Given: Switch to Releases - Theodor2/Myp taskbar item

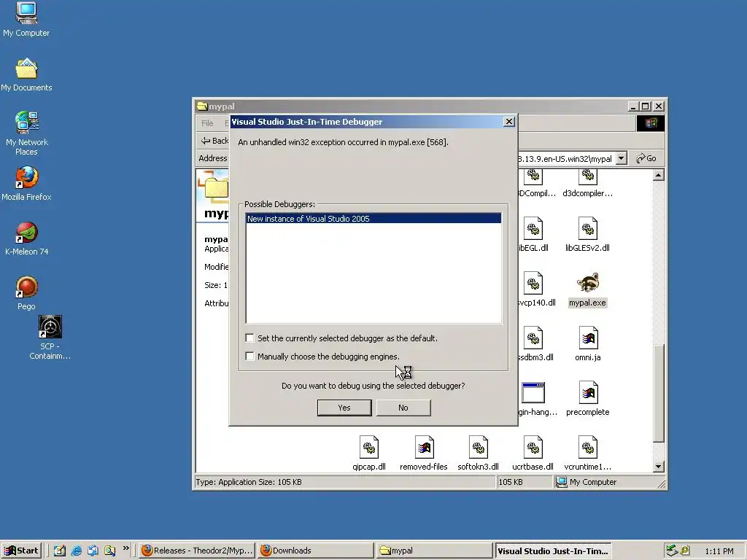Looking at the screenshot, I should point(197,551).
